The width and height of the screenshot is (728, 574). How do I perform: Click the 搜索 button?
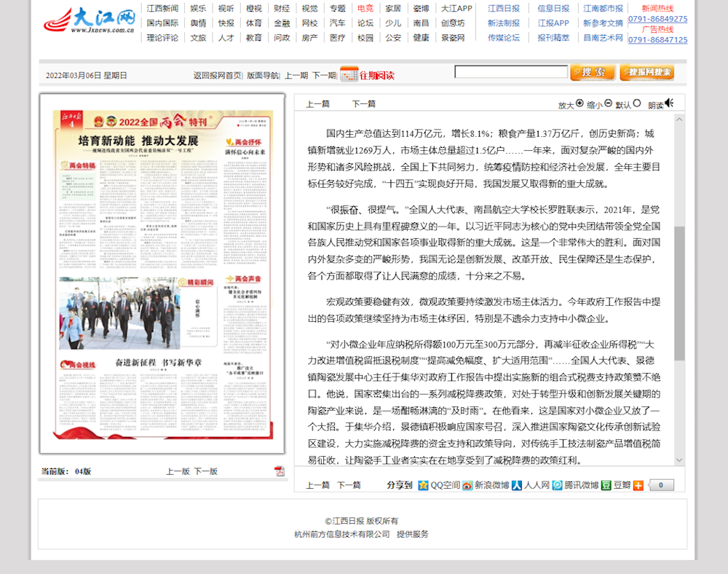click(593, 72)
